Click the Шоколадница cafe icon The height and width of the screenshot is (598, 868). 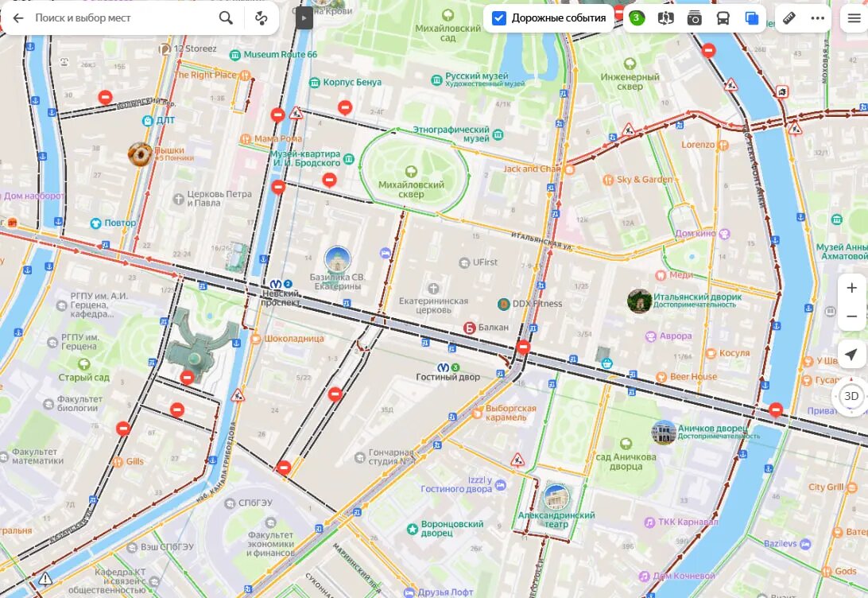pyautogui.click(x=256, y=338)
